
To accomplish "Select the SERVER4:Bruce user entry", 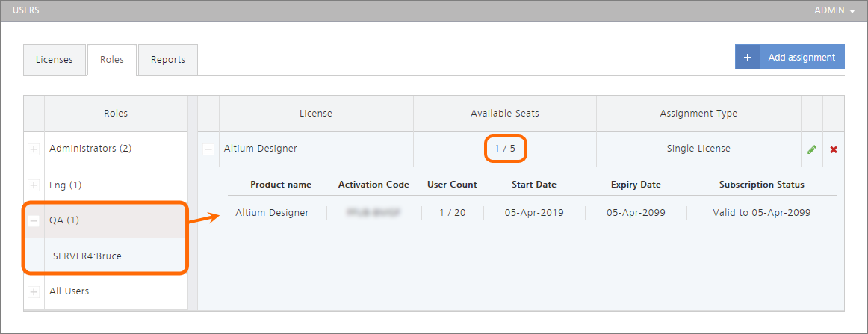I will 87,256.
